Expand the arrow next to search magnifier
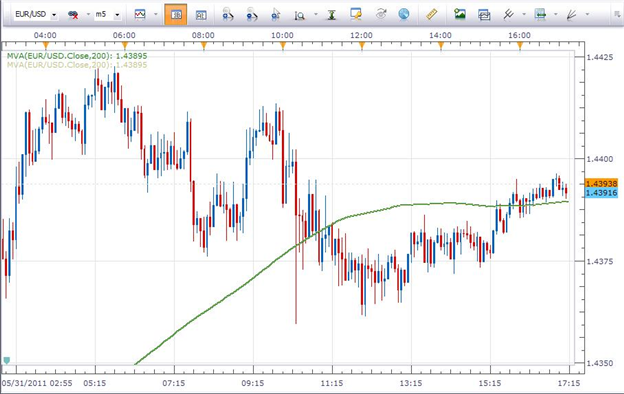624x394 pixels. [x=316, y=15]
